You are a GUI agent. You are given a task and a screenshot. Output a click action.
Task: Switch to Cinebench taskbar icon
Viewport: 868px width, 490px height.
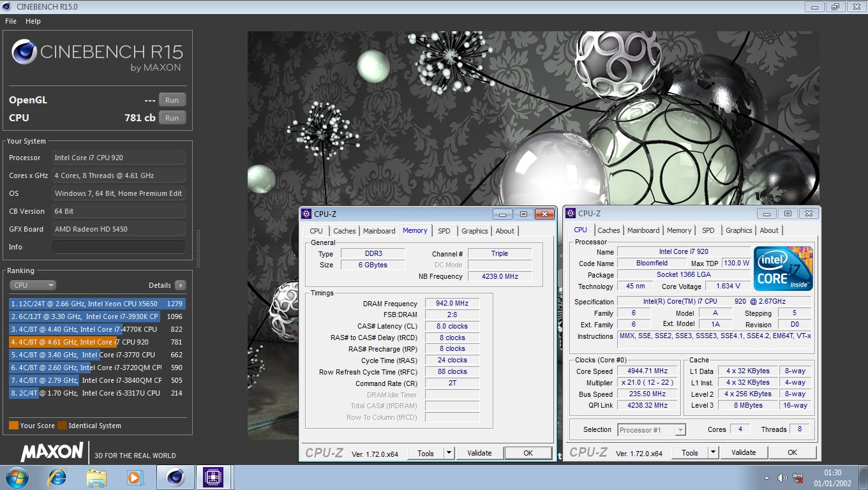[x=175, y=477]
